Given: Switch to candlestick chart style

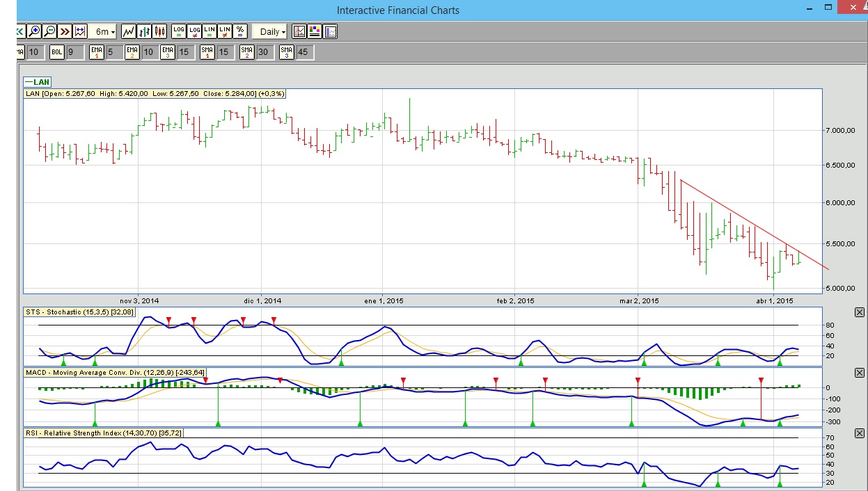Looking at the screenshot, I should pyautogui.click(x=160, y=31).
